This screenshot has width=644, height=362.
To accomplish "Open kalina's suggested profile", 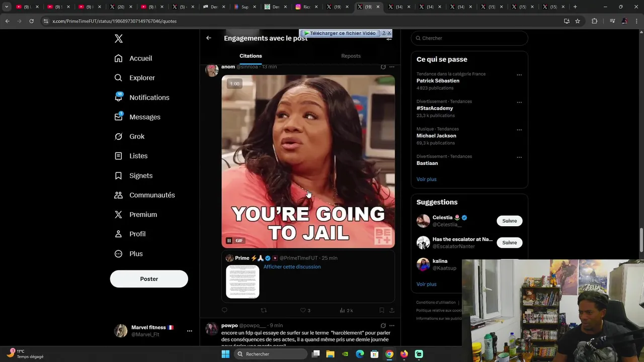I will (440, 261).
